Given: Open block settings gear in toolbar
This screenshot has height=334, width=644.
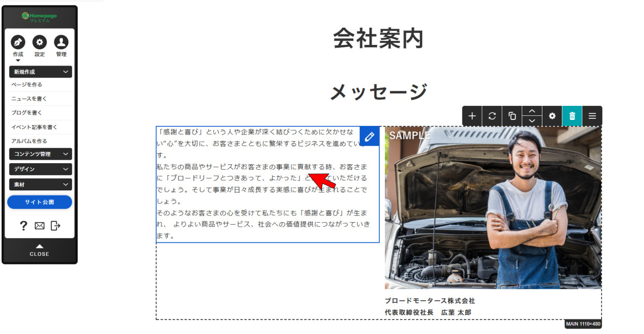Looking at the screenshot, I should [552, 116].
